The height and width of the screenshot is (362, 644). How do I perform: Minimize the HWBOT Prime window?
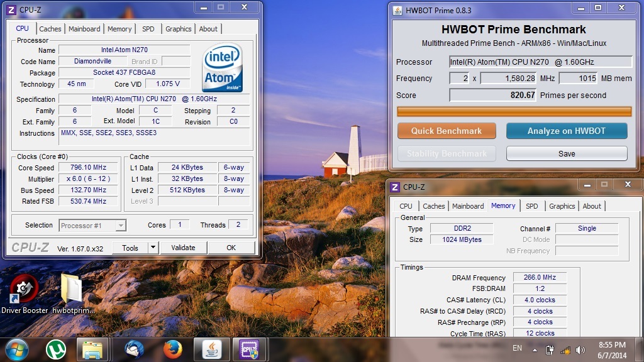click(x=581, y=8)
